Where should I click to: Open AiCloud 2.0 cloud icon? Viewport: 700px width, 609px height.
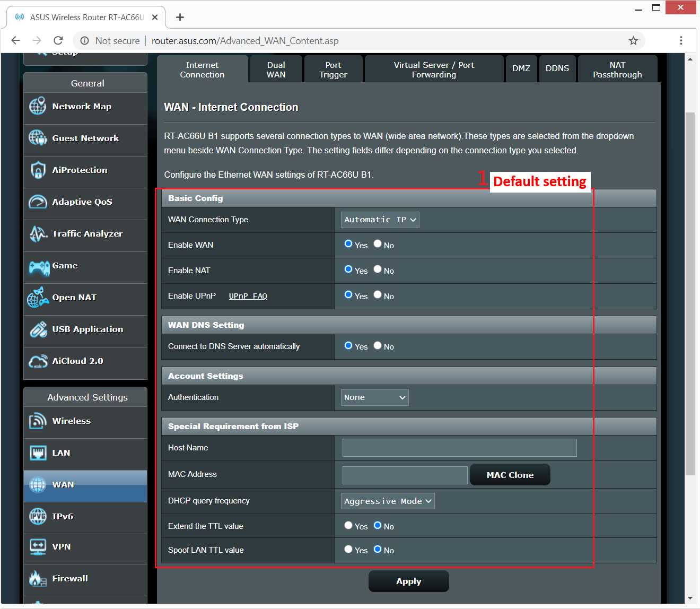pos(38,361)
